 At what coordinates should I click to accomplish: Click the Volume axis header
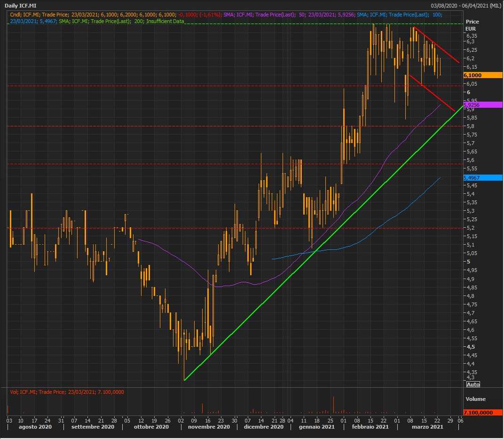click(475, 399)
